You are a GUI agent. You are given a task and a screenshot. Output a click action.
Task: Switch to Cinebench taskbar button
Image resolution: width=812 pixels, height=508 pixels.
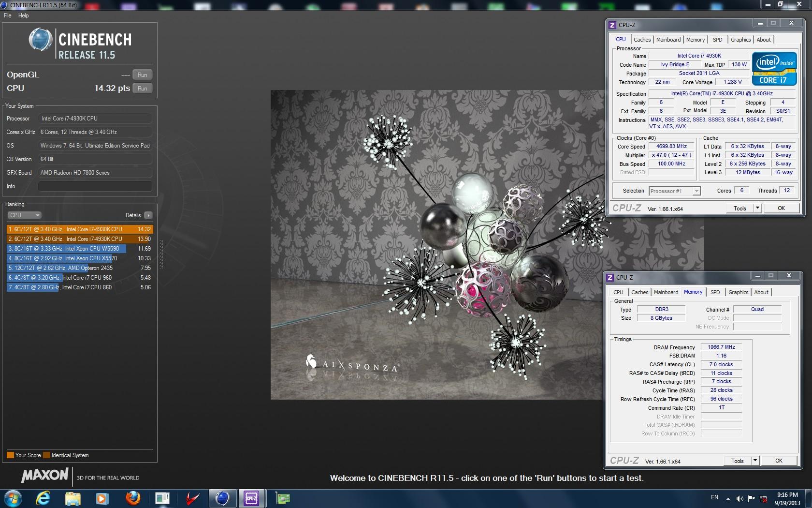(x=222, y=498)
